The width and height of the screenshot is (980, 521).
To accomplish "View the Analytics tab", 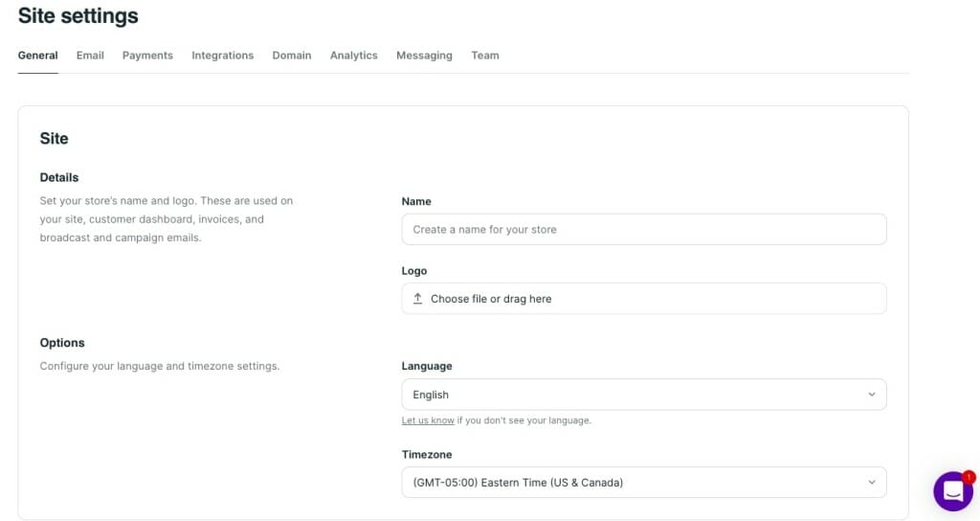I will coord(354,55).
